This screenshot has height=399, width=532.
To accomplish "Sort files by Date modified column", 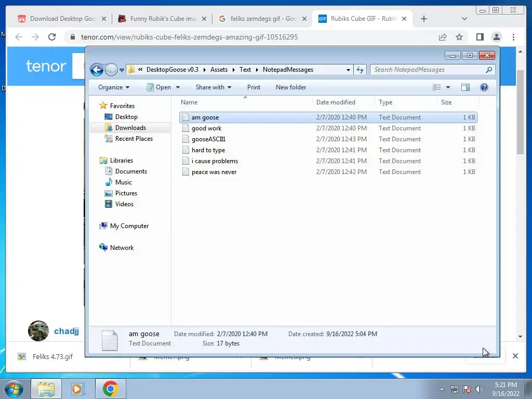I will point(344,102).
